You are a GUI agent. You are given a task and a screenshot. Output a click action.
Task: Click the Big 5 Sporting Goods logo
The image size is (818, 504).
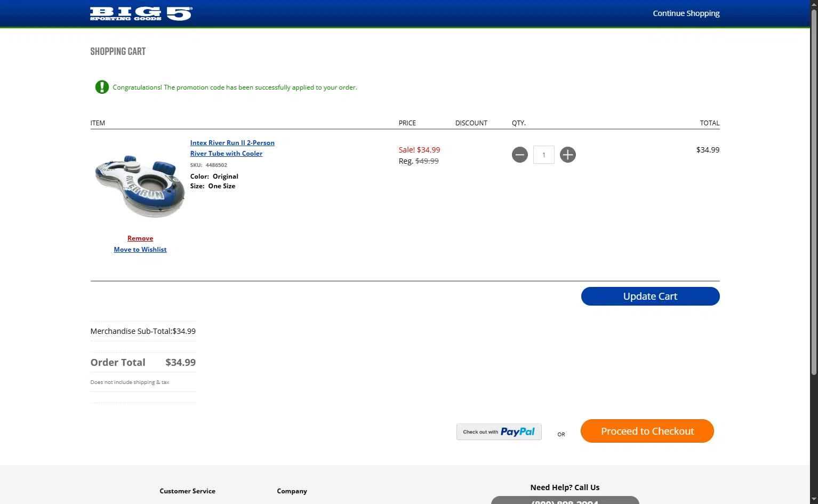(141, 13)
